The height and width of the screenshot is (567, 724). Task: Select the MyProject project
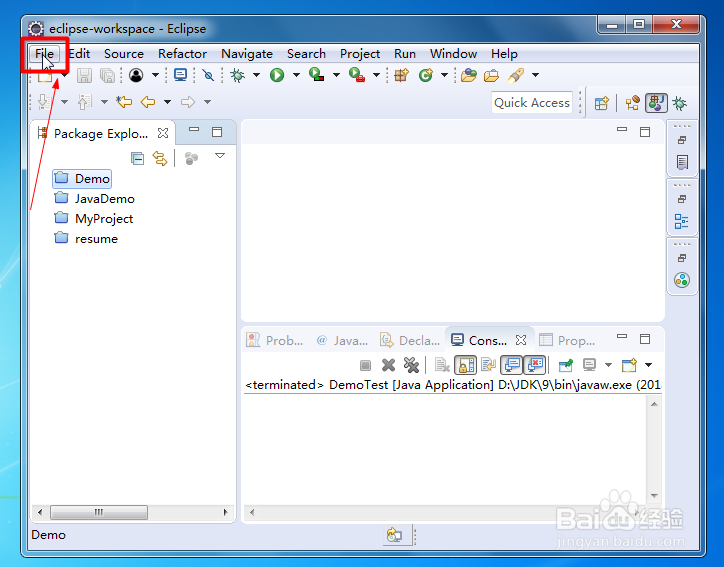click(x=93, y=219)
